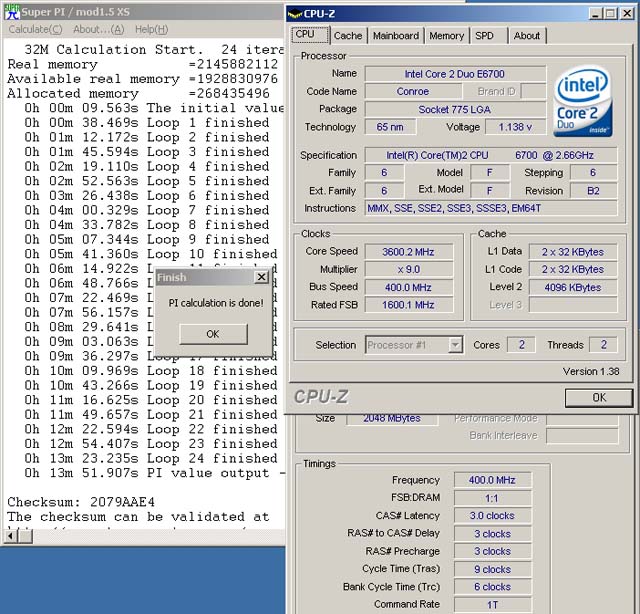This screenshot has width=640, height=614.
Task: Open the Calculate menu in Super PI
Action: point(36,29)
